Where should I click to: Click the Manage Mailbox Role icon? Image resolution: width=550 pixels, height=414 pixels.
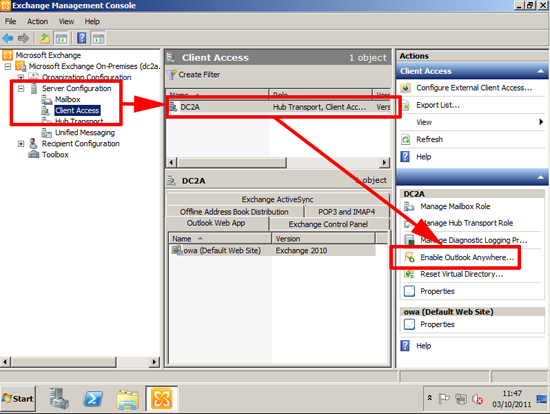(x=409, y=206)
